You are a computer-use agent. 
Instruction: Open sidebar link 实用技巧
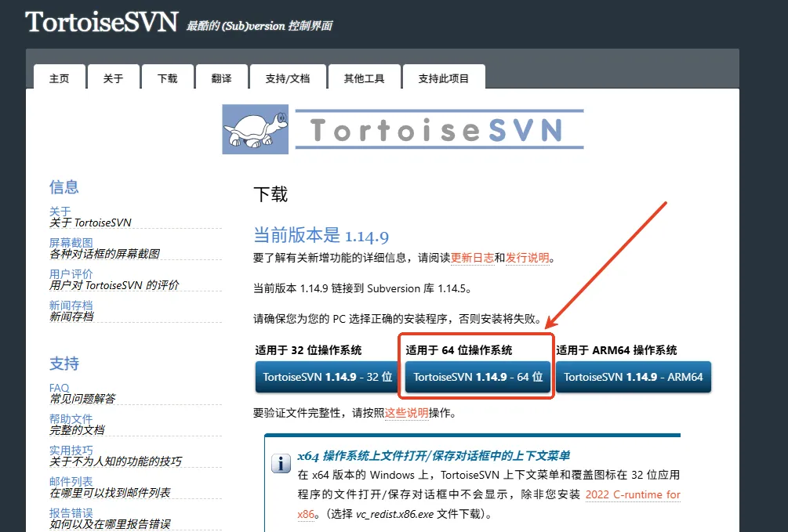click(x=71, y=450)
